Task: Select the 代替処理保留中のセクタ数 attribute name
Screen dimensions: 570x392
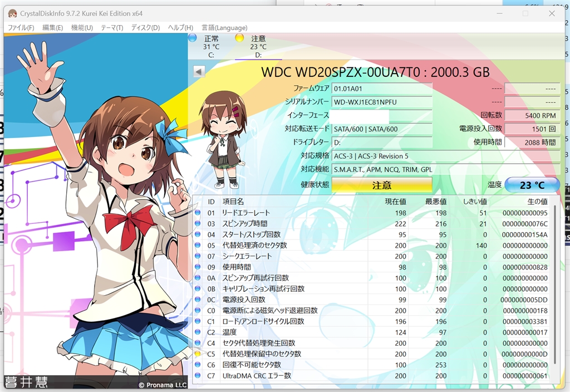Action: point(262,354)
